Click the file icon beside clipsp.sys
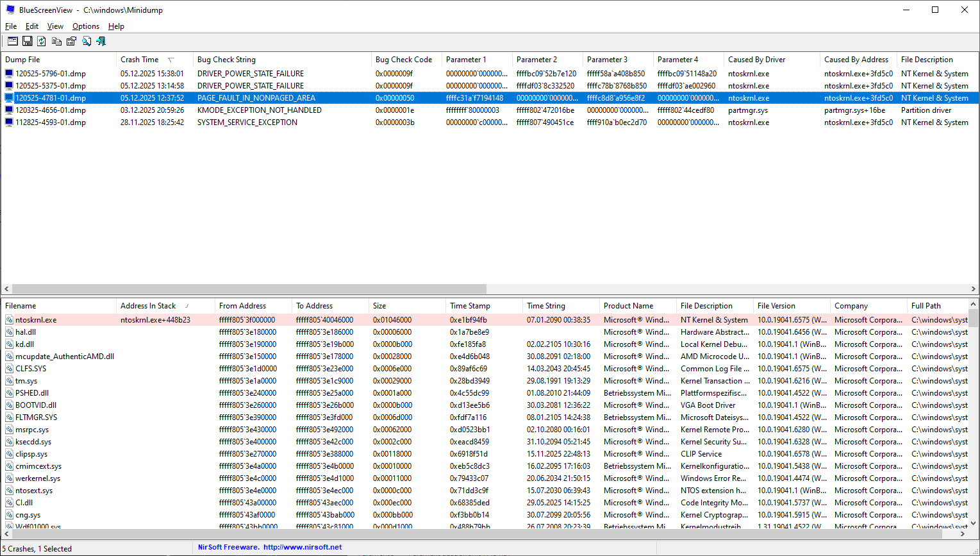This screenshot has width=980, height=556. (10, 454)
